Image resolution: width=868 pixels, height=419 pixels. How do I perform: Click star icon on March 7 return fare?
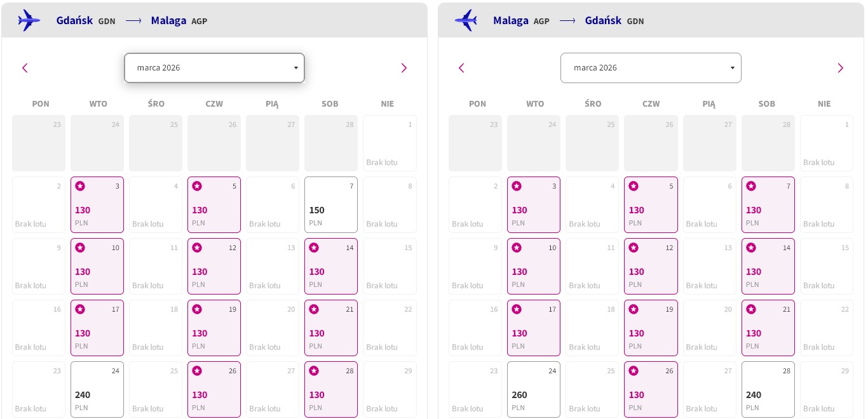(x=751, y=186)
